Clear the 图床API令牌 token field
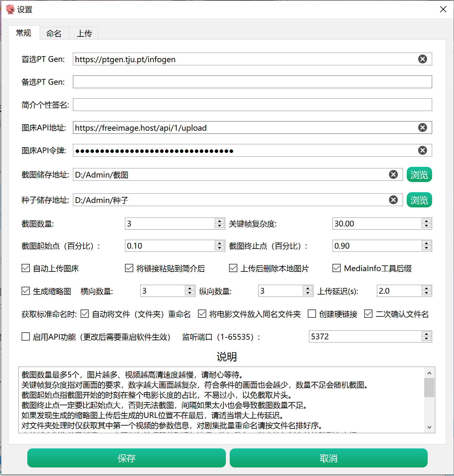 [422, 150]
